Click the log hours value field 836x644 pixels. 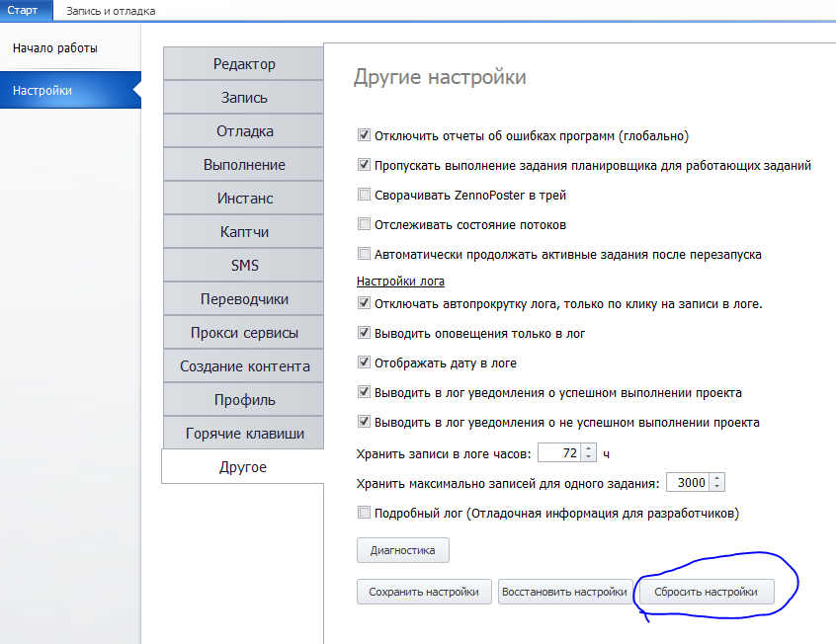pyautogui.click(x=560, y=453)
